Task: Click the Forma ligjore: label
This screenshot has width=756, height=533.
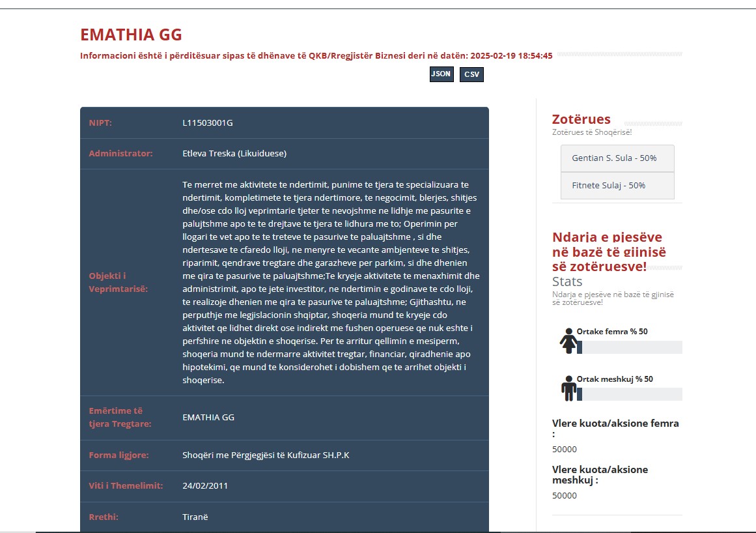Action: tap(119, 455)
